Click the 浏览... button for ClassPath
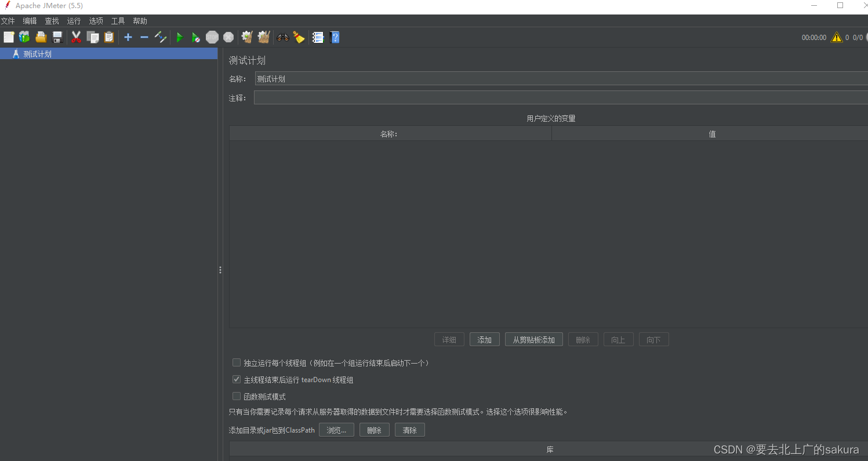 pos(336,430)
